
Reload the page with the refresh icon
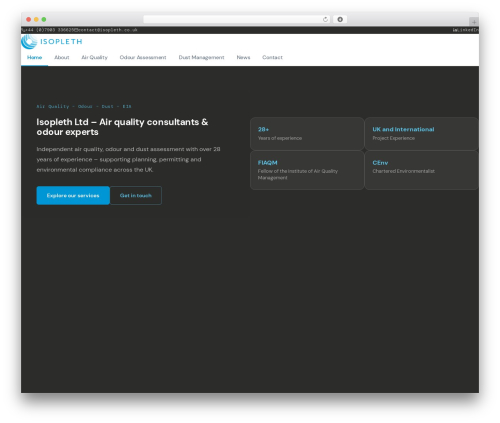click(325, 19)
